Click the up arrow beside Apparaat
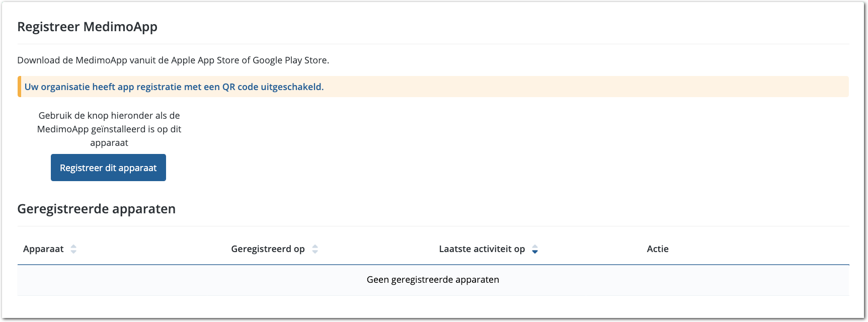868x322 pixels. 73,246
